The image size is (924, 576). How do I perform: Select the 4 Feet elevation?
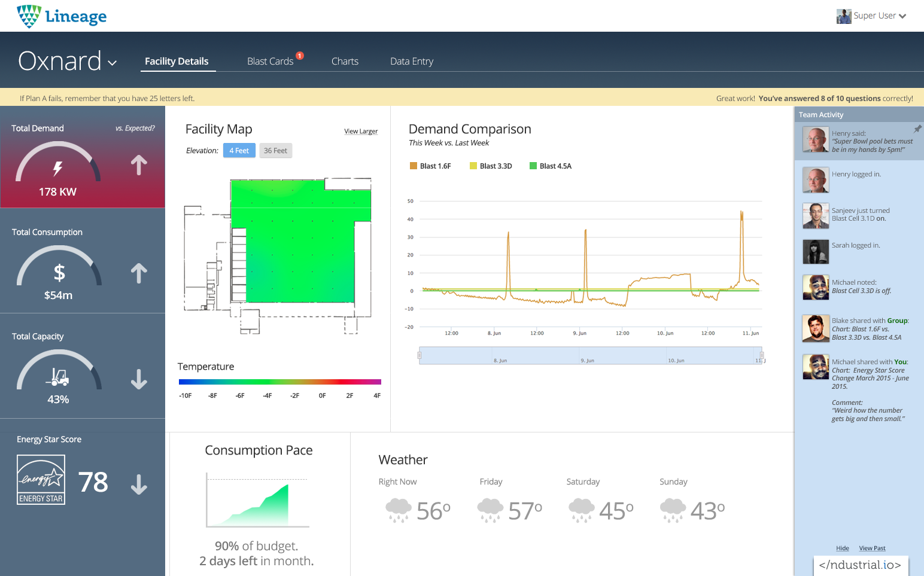pos(239,151)
